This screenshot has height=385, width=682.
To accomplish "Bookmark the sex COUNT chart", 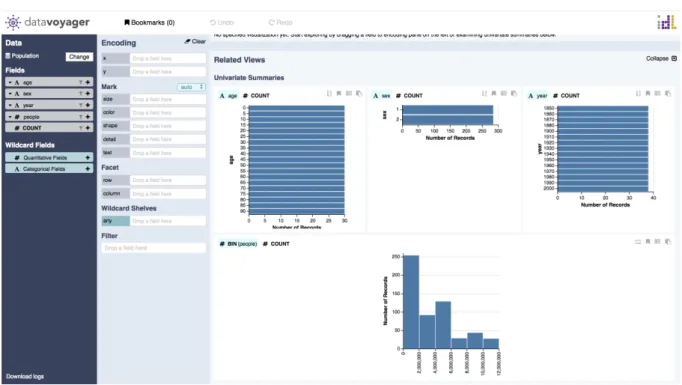I will coord(494,94).
